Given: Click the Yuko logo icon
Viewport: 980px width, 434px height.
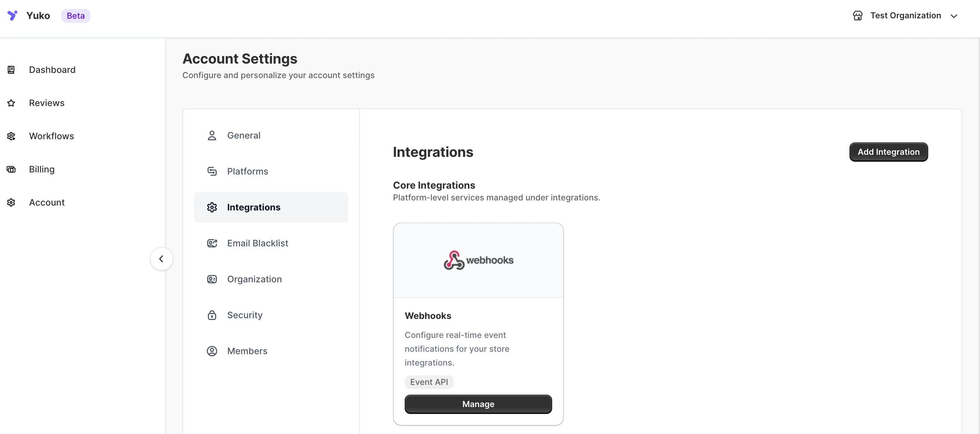Looking at the screenshot, I should (12, 15).
